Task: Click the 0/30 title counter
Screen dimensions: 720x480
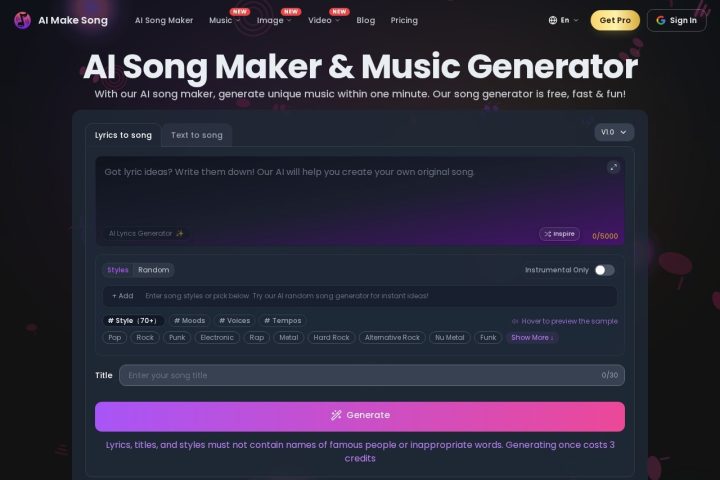Action: [610, 375]
